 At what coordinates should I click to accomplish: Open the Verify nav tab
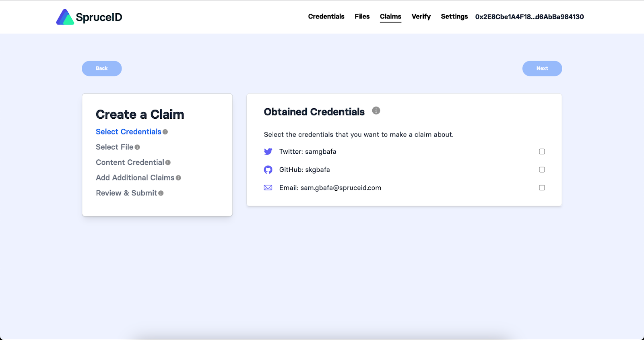point(421,16)
